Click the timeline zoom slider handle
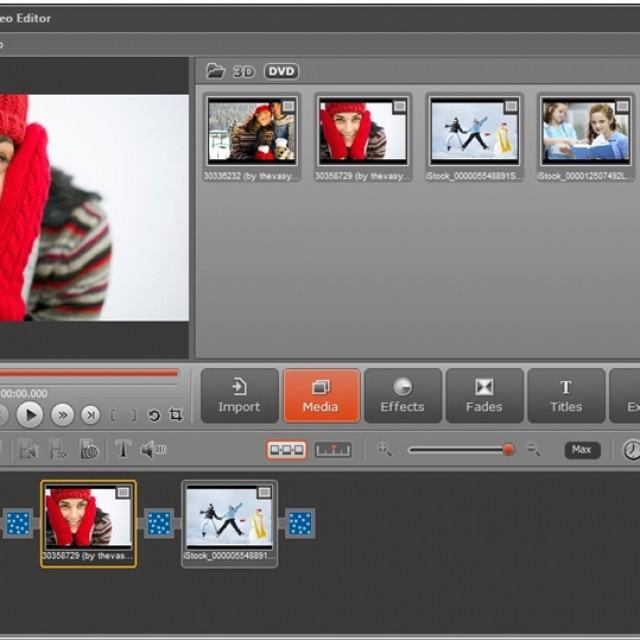 coord(508,450)
